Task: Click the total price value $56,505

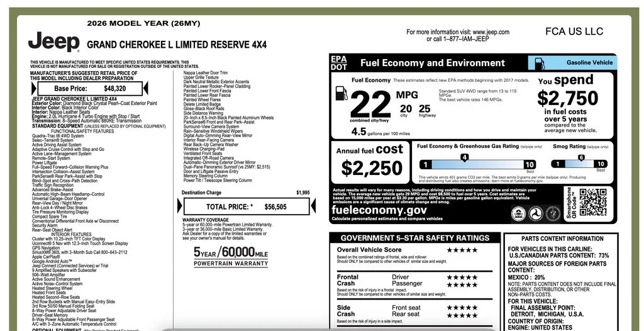Action: [x=275, y=207]
